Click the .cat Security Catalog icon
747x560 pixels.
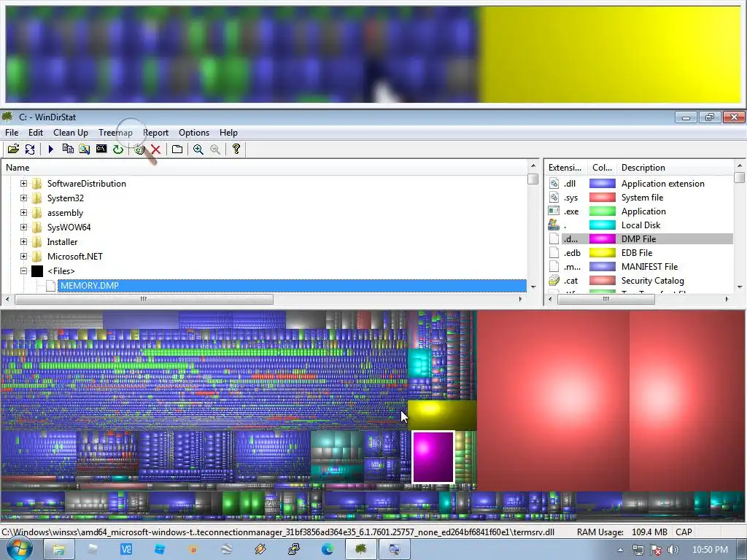tap(554, 281)
